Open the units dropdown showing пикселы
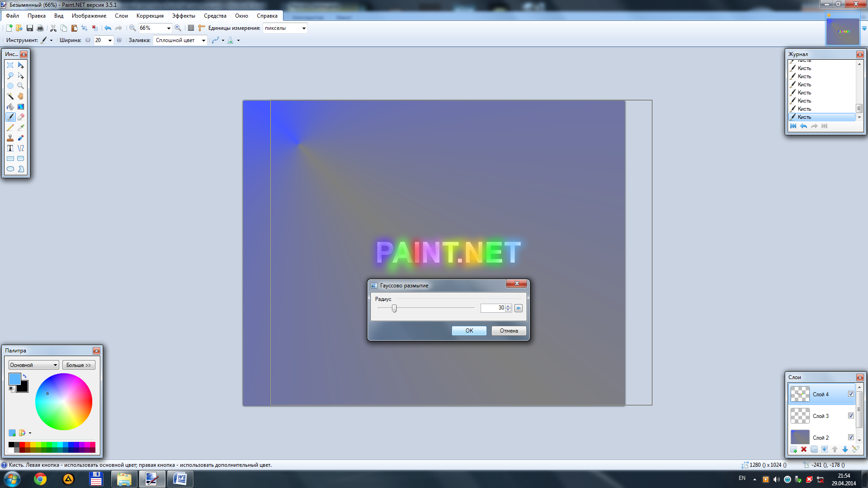The height and width of the screenshot is (488, 868). point(304,28)
